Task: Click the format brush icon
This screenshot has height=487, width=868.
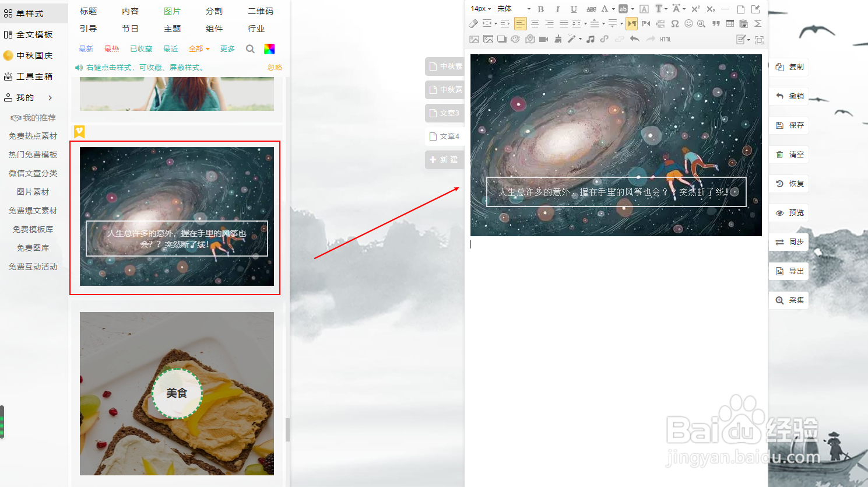Action: point(558,39)
